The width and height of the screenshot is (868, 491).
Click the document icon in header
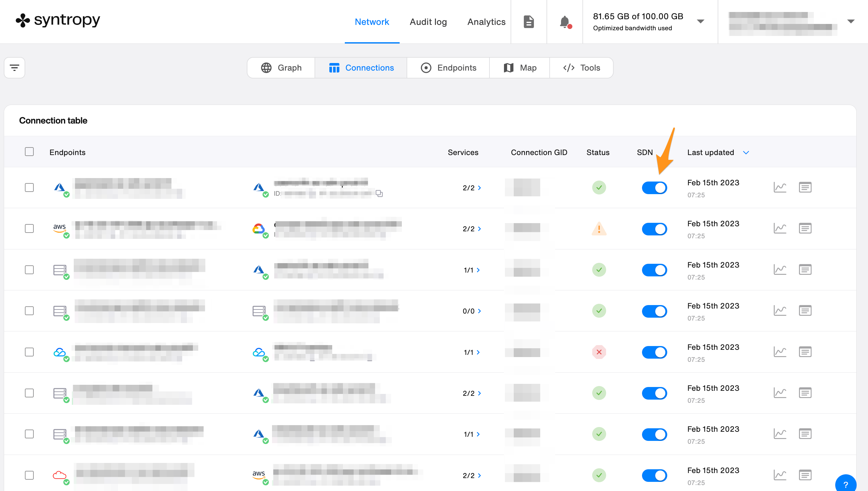[529, 22]
